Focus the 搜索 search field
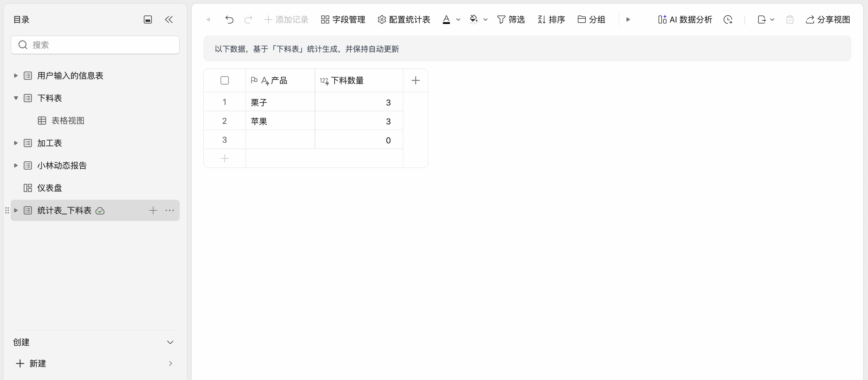This screenshot has width=868, height=380. [x=95, y=45]
